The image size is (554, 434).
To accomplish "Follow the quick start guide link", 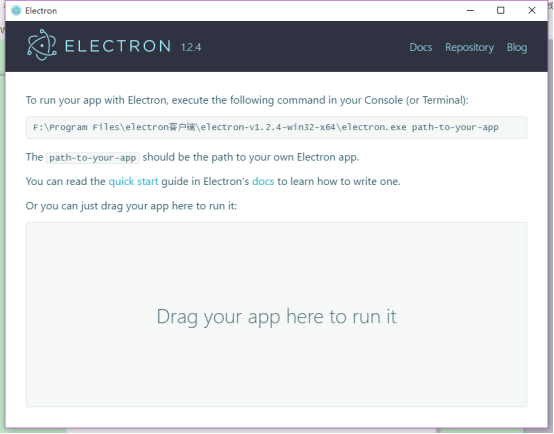I will 133,181.
